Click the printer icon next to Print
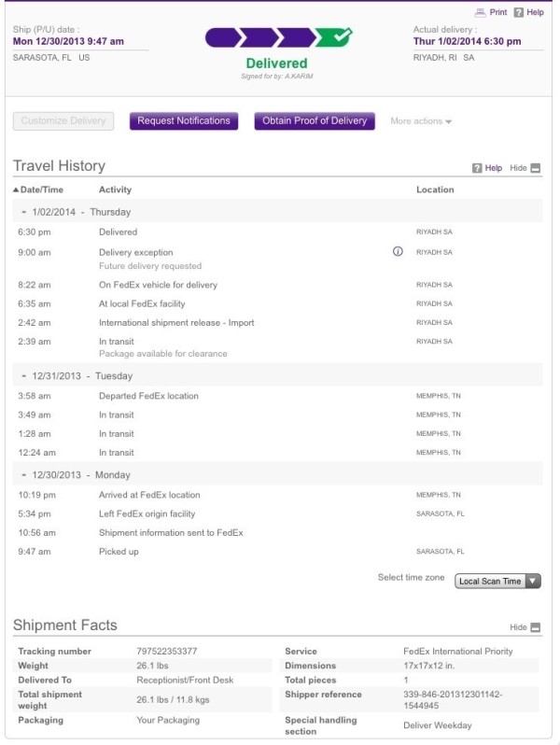 tap(481, 12)
